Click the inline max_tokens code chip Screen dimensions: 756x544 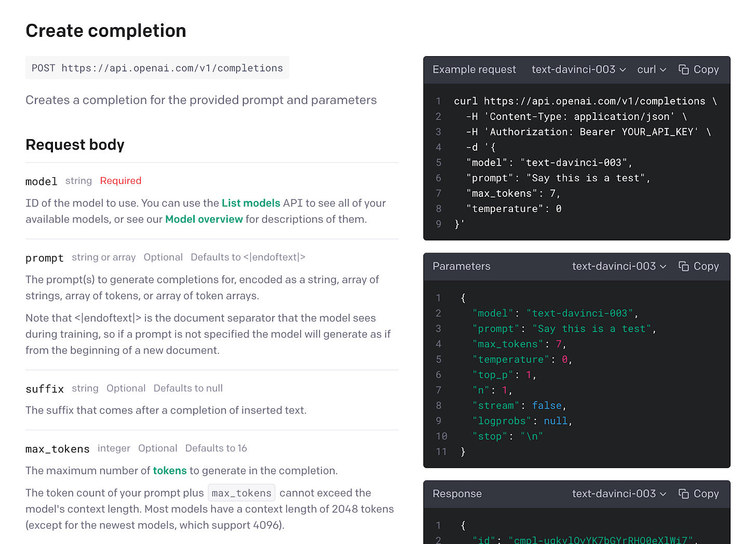[x=241, y=493]
